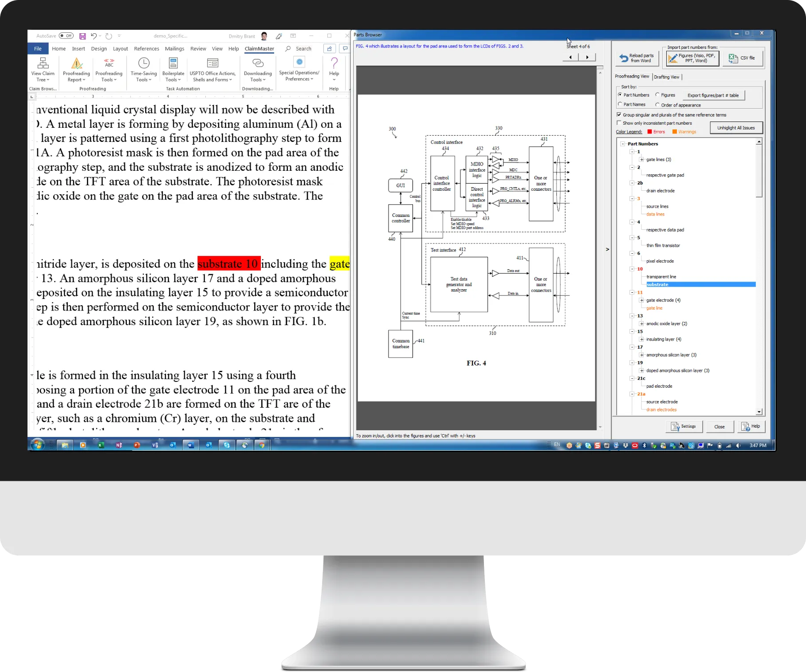Viewport: 806px width, 672px height.
Task: Collapse the part number 10 tree node
Action: point(632,269)
